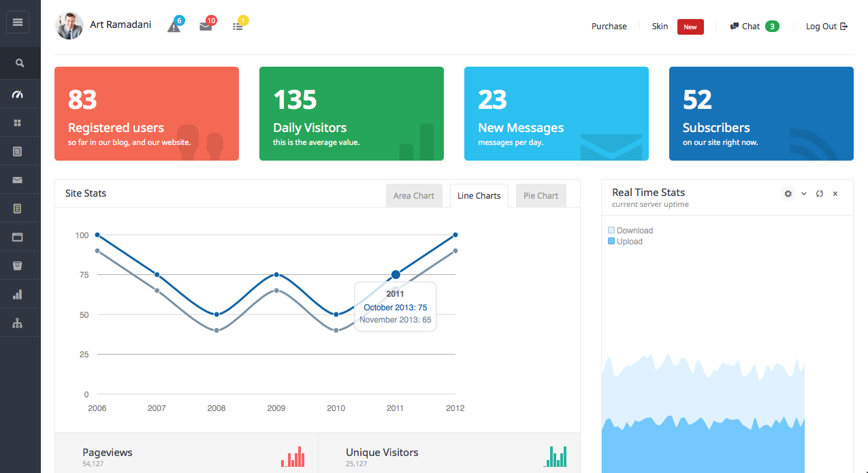Open the task list icon with badge 1
The width and height of the screenshot is (868, 473).
(239, 25)
